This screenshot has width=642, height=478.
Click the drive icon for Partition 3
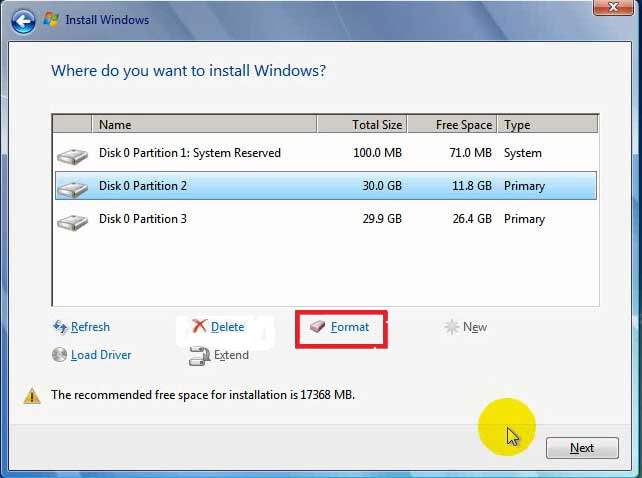coord(72,222)
